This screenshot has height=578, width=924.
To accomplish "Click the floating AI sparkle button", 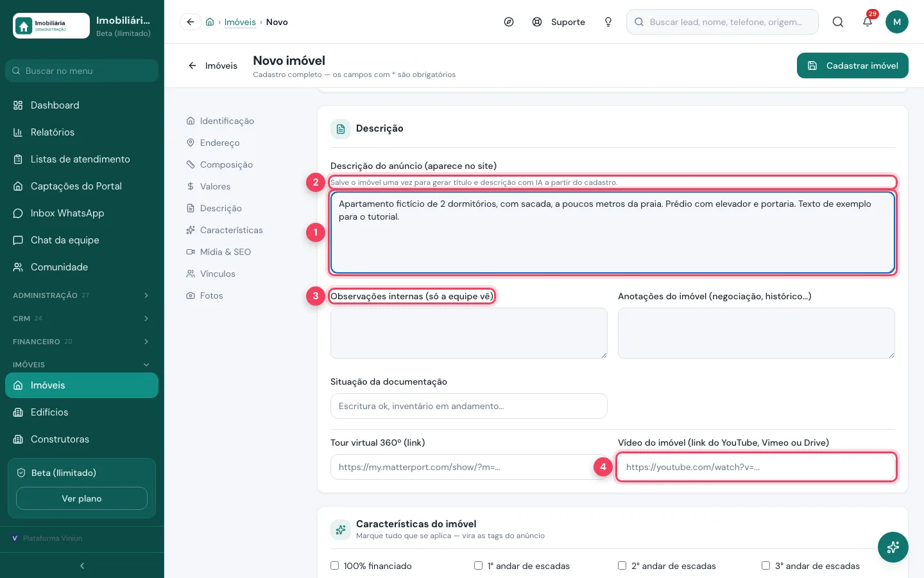I will point(893,547).
